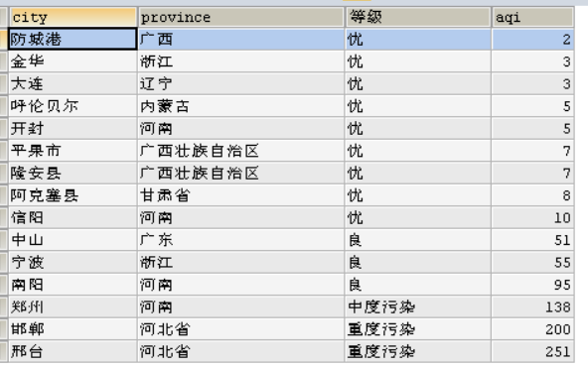Click the row selector beside 邢台
Viewport: 588px width, 368px height.
4,351
